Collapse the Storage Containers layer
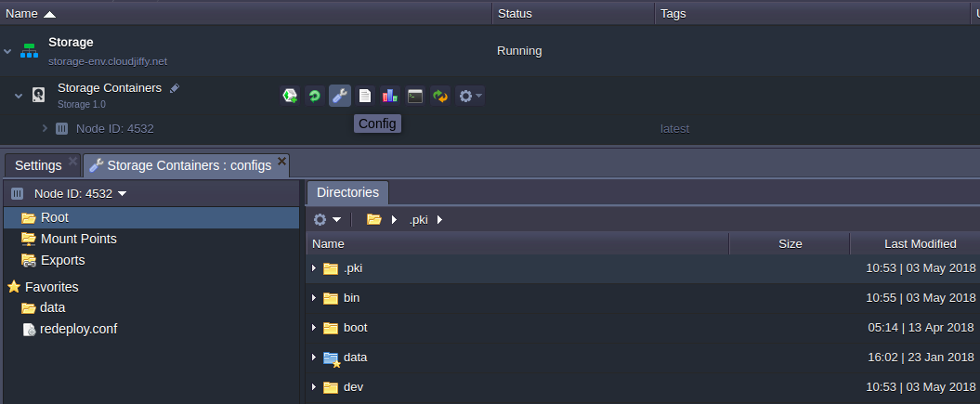The height and width of the screenshot is (404, 980). 19,96
